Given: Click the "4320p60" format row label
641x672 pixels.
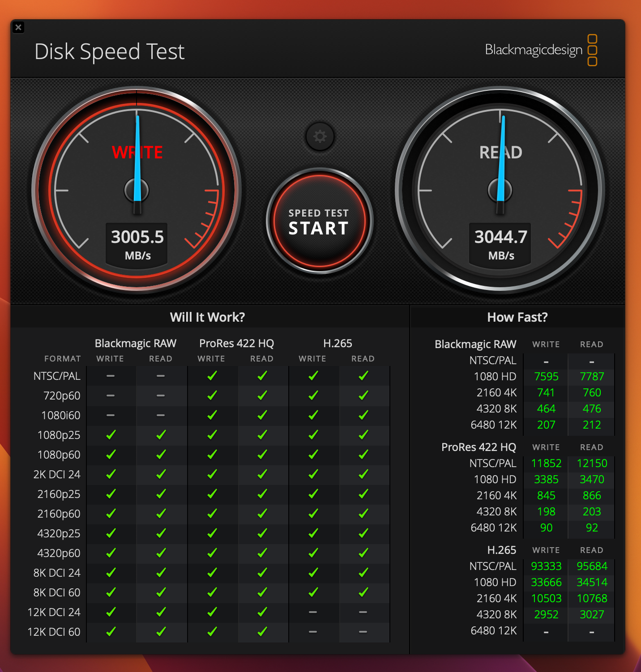Looking at the screenshot, I should (59, 553).
